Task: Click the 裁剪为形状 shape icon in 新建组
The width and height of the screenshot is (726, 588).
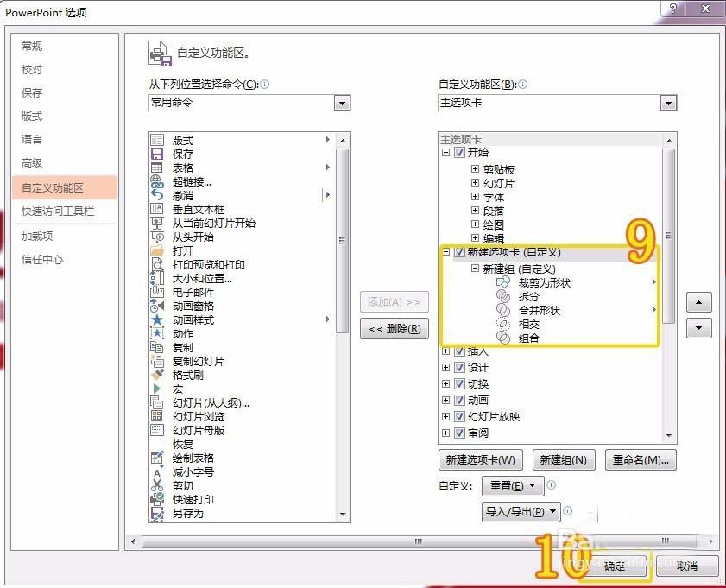Action: click(x=502, y=282)
